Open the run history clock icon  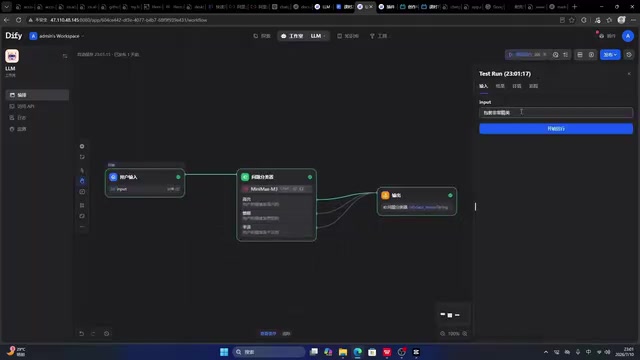click(556, 55)
